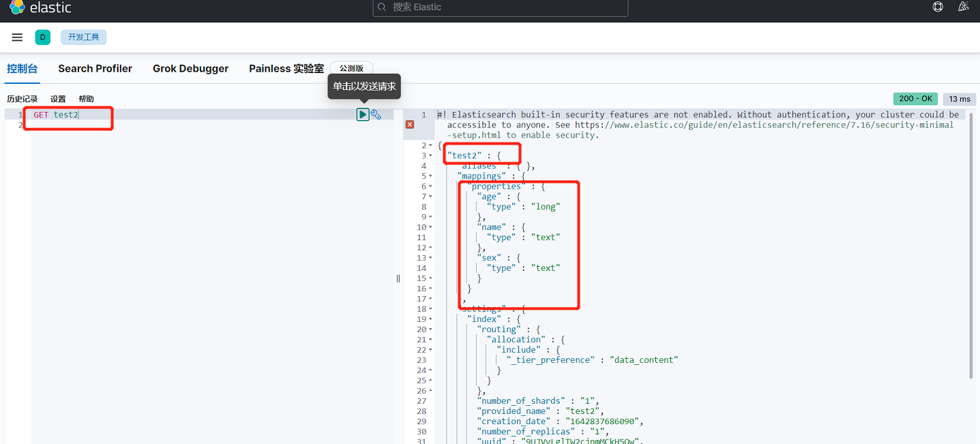
Task: Click the "provided_name" : "test2" line
Action: click(x=541, y=411)
